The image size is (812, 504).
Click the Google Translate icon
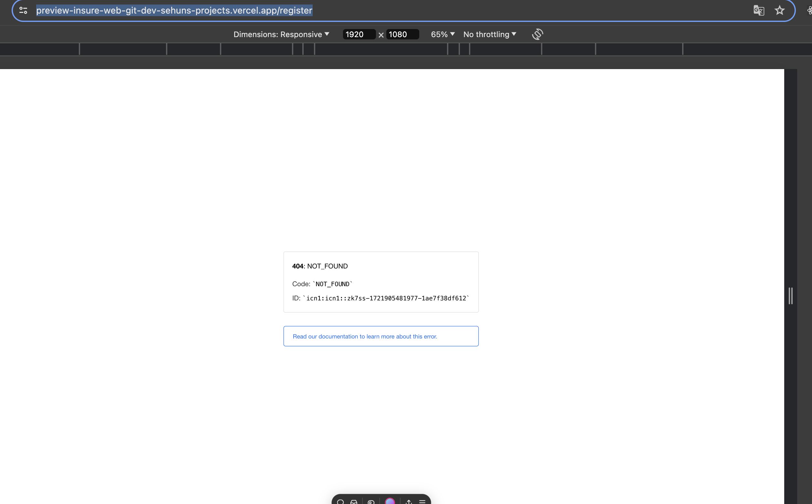pos(759,10)
